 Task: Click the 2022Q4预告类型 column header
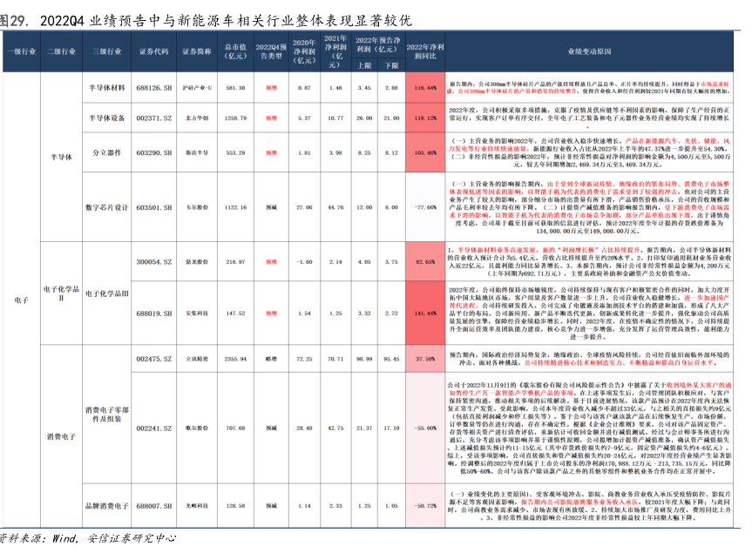click(x=270, y=52)
